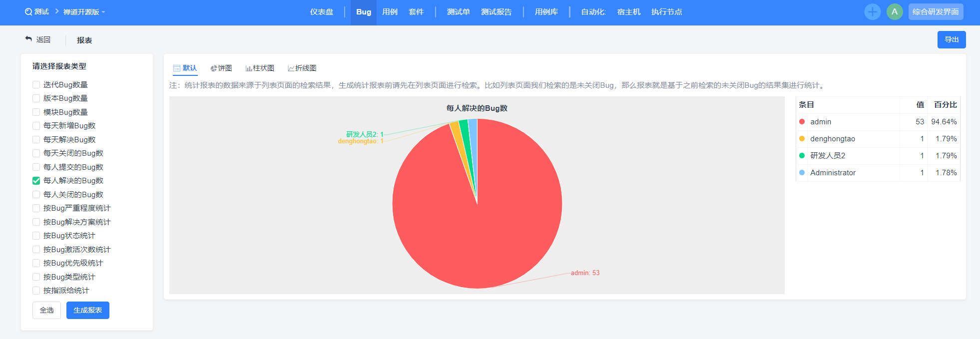Click the 每人解决的Bug数 chart title
This screenshot has width=980, height=339.
pyautogui.click(x=477, y=108)
